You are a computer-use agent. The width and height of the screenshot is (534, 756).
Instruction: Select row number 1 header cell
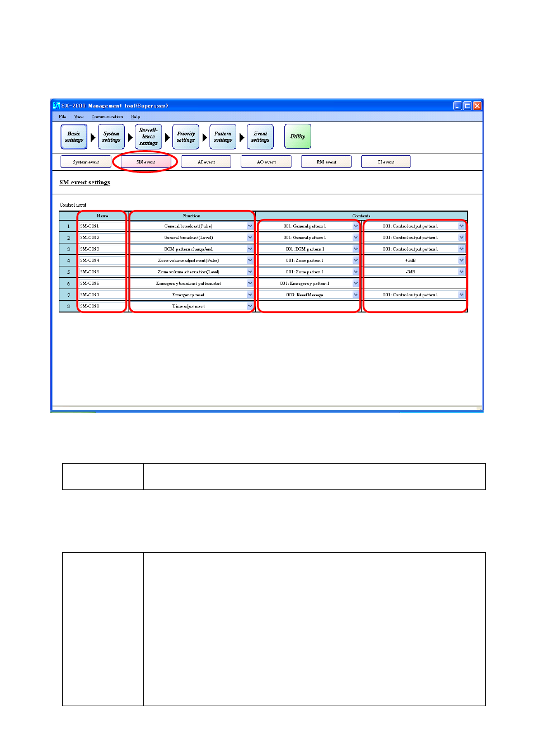click(68, 226)
